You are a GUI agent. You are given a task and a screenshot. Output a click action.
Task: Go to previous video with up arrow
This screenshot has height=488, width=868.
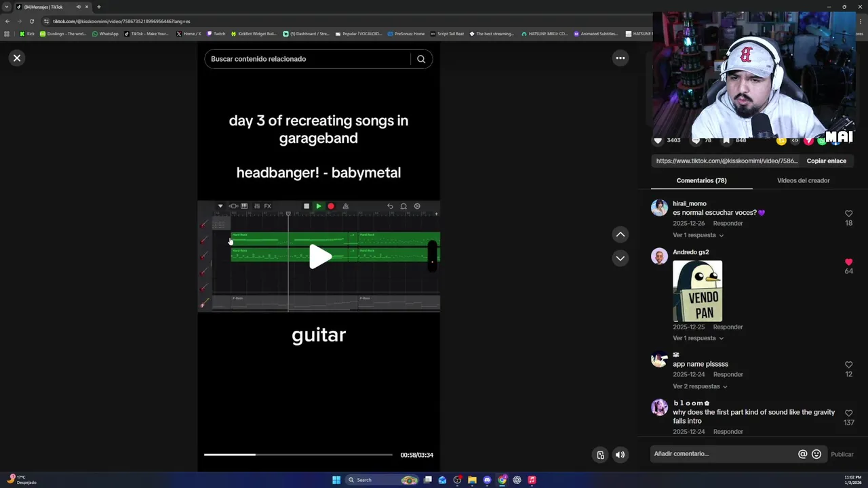click(620, 235)
